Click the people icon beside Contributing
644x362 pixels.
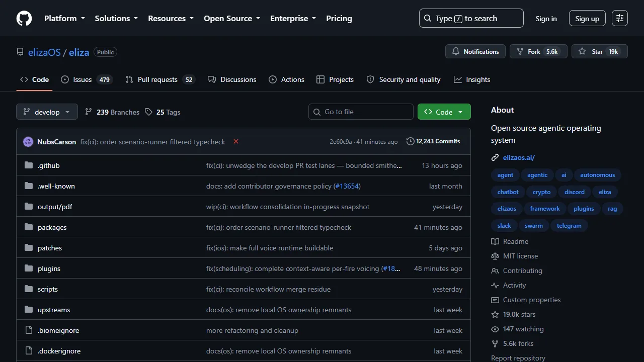coord(495,270)
